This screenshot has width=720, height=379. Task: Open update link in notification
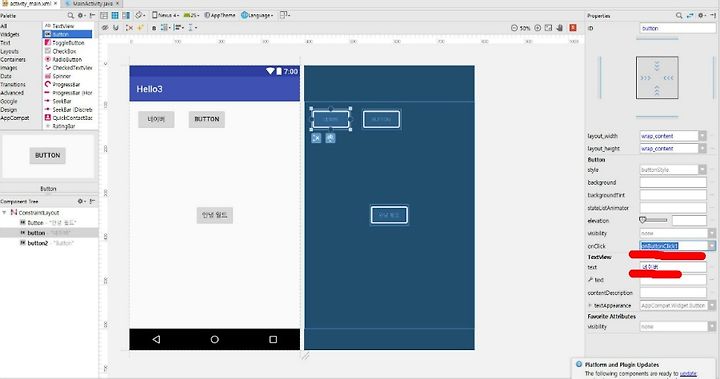coord(688,373)
